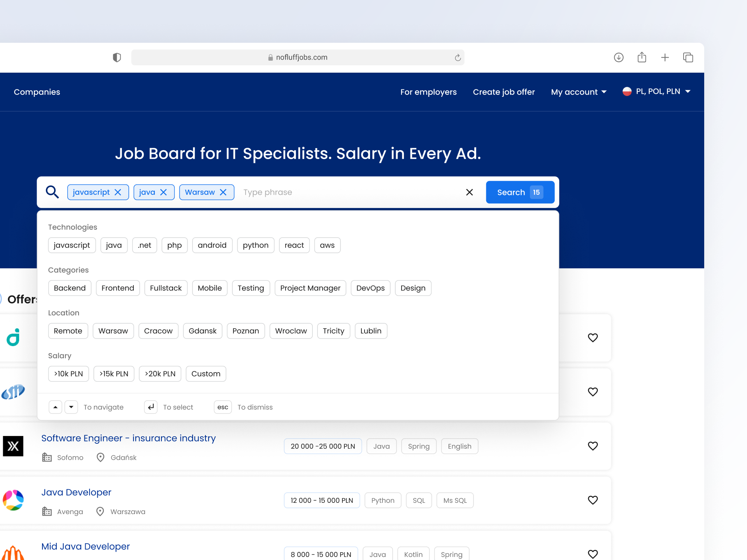The width and height of the screenshot is (747, 560).
Task: Open the Mid Java Developer job listing
Action: click(x=85, y=546)
